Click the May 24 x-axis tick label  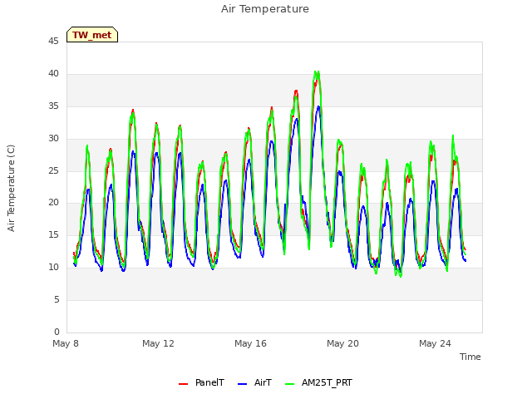[435, 343]
